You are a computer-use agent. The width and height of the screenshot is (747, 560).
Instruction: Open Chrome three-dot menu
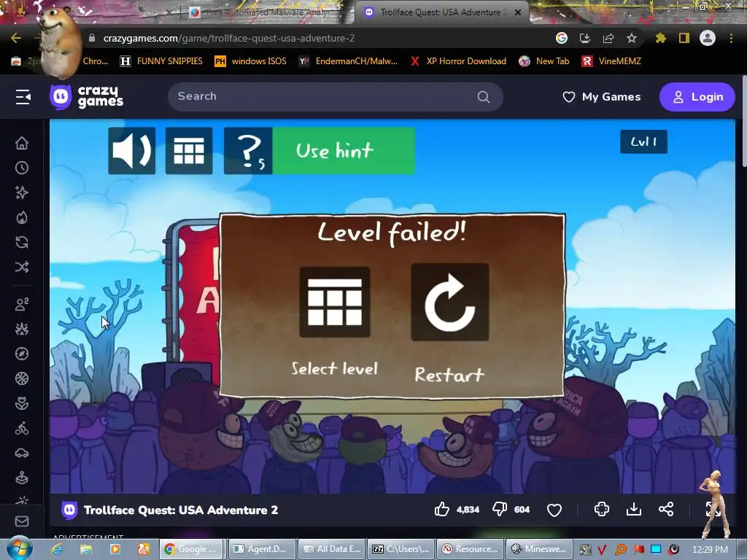click(731, 38)
